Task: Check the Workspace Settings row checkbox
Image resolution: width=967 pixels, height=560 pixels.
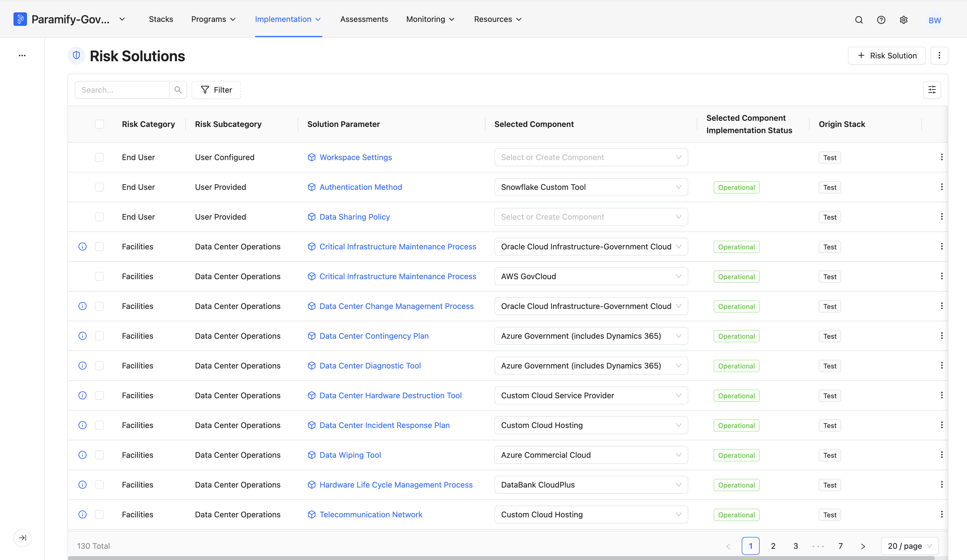Action: pyautogui.click(x=99, y=157)
